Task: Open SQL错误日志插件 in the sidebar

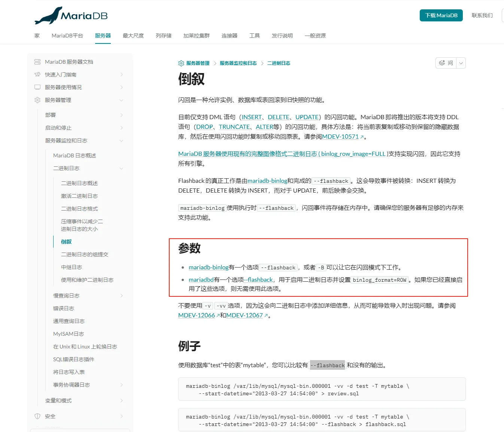Action: point(74,359)
